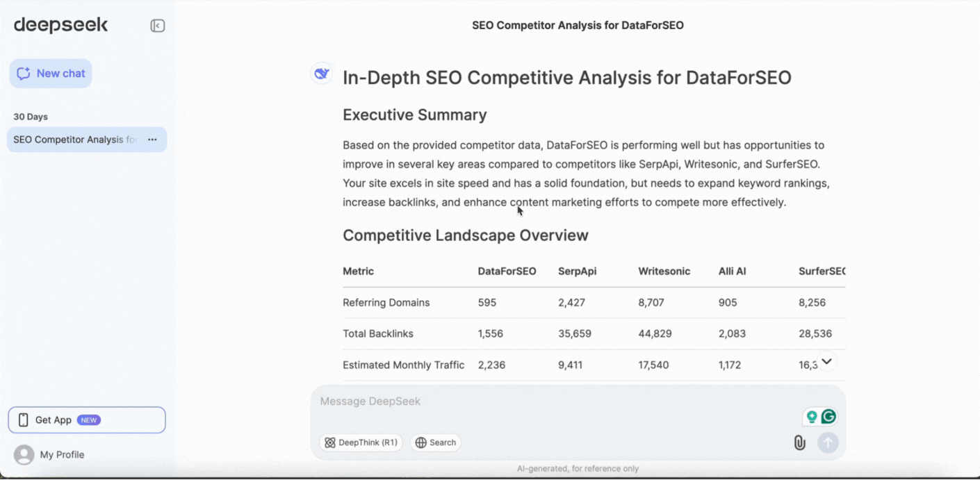Toggle DeepThink (R1) mode
Viewport: 980px width, 480px height.
pos(361,442)
